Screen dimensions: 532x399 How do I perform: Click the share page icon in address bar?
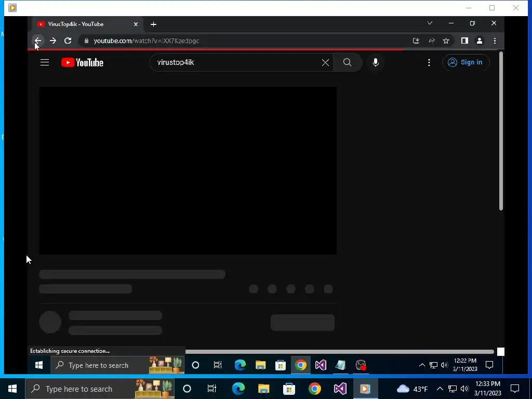click(432, 41)
